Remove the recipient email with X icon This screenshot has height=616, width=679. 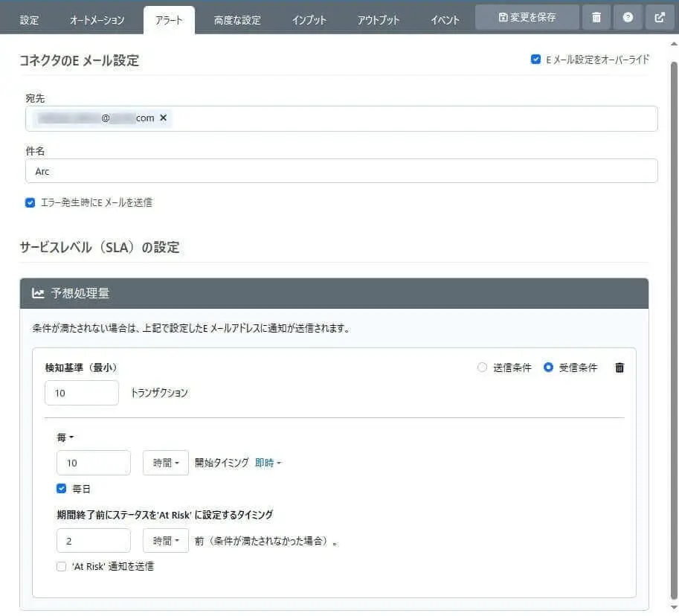pos(164,118)
